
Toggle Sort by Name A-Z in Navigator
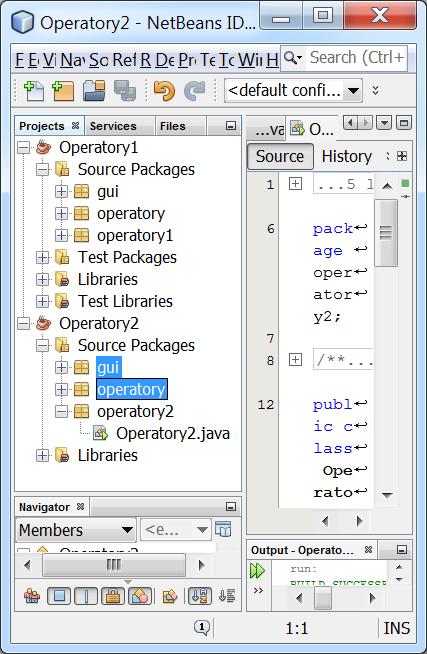coord(200,596)
